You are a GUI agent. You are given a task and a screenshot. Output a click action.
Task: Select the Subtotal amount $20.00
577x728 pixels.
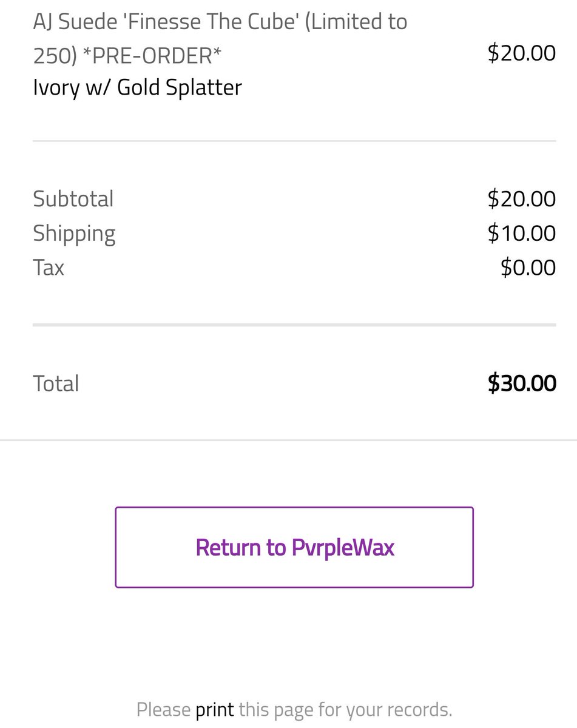tap(522, 199)
